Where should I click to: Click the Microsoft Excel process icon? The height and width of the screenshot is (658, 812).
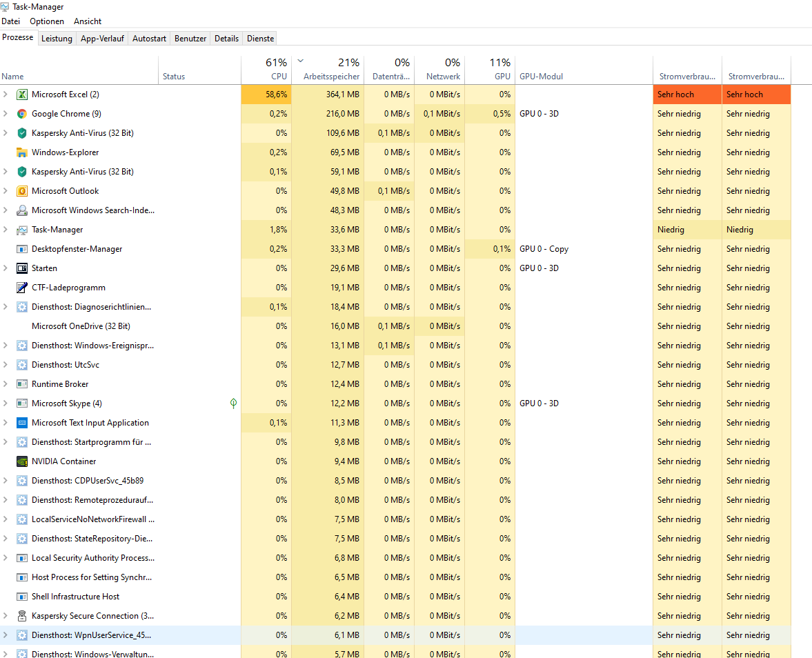pyautogui.click(x=22, y=94)
